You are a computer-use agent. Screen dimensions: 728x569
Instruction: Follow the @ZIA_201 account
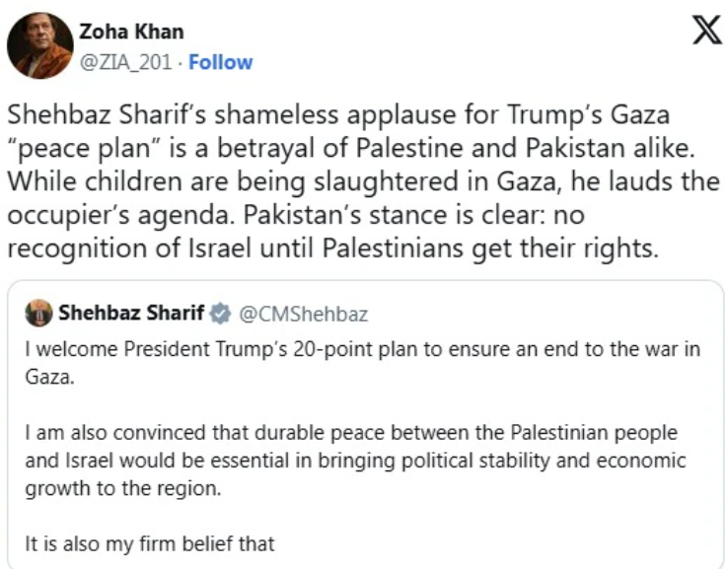point(220,62)
